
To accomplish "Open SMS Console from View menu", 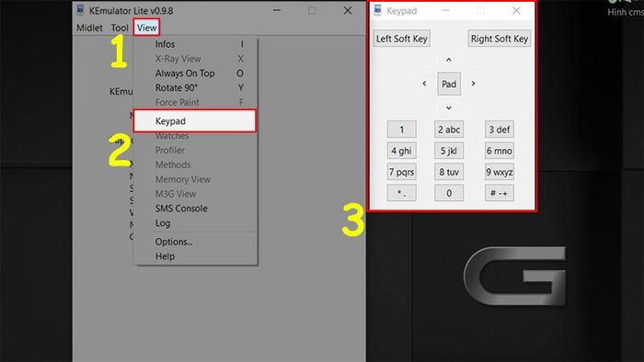I will click(195, 209).
